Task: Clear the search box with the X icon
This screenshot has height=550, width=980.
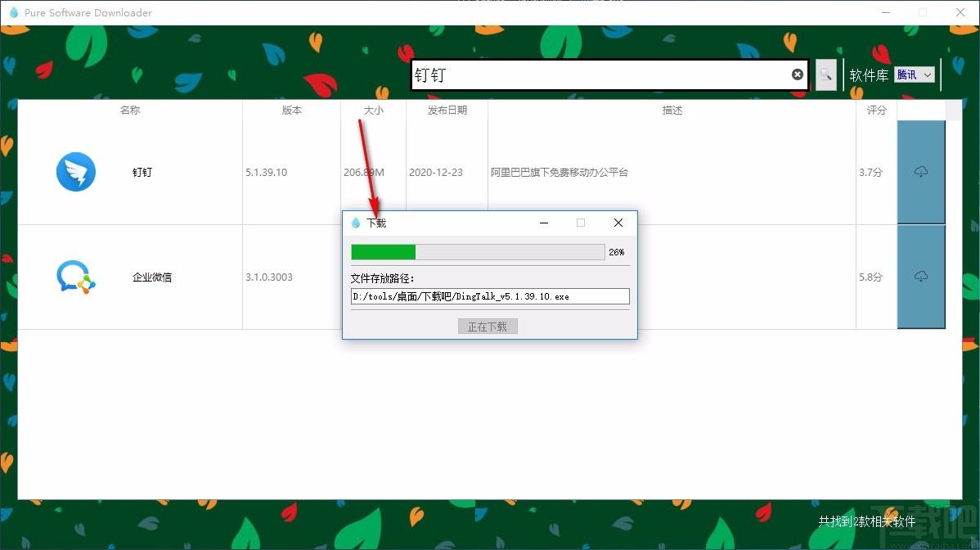Action: pyautogui.click(x=798, y=74)
